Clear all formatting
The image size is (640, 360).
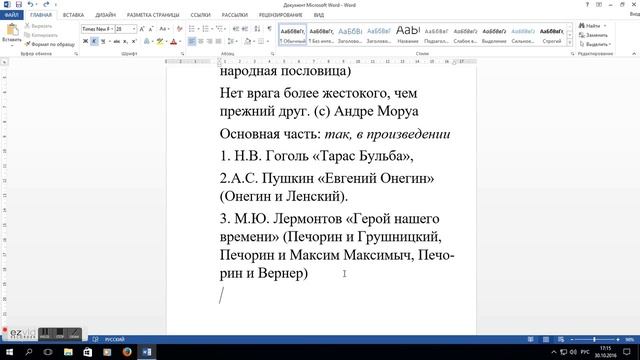(x=180, y=29)
